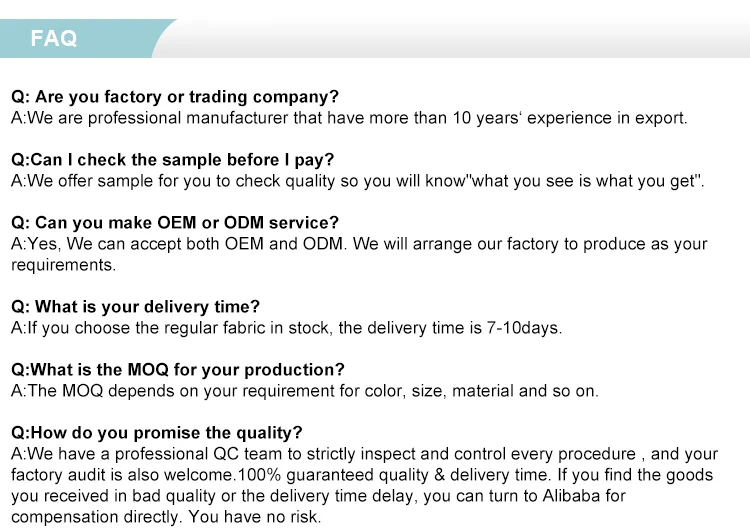Screen dimensions: 750x532
Task: Click the "100% guaranteed quality" statement
Action: point(331,475)
